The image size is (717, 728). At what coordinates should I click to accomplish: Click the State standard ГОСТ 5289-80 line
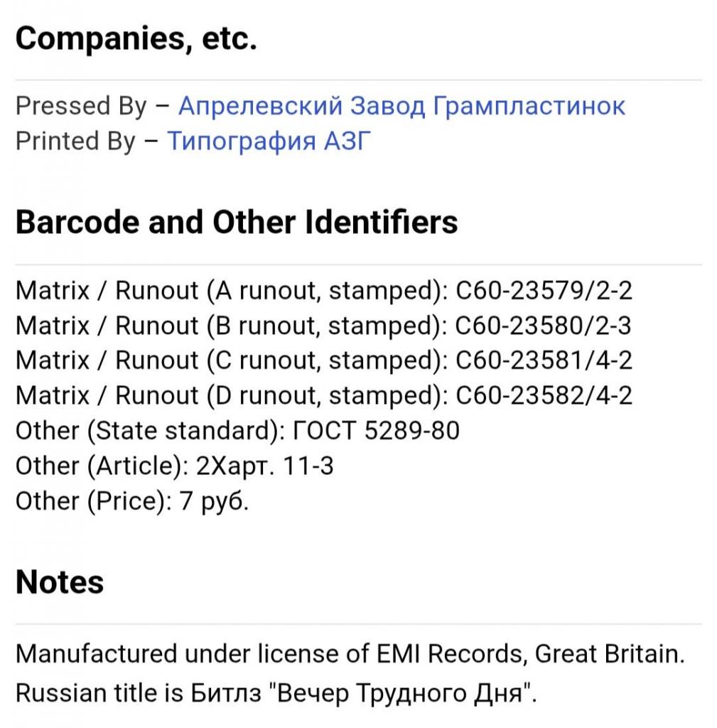(237, 432)
